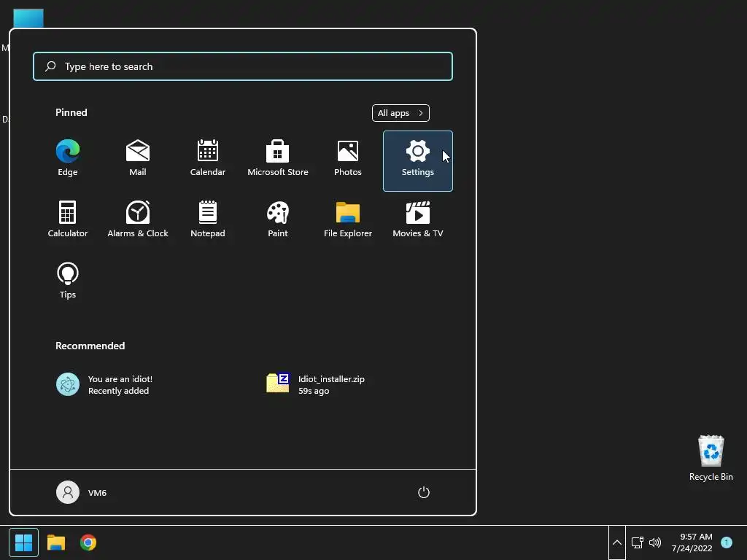747x560 pixels.
Task: Click the Pinned section heading
Action: [x=71, y=112]
